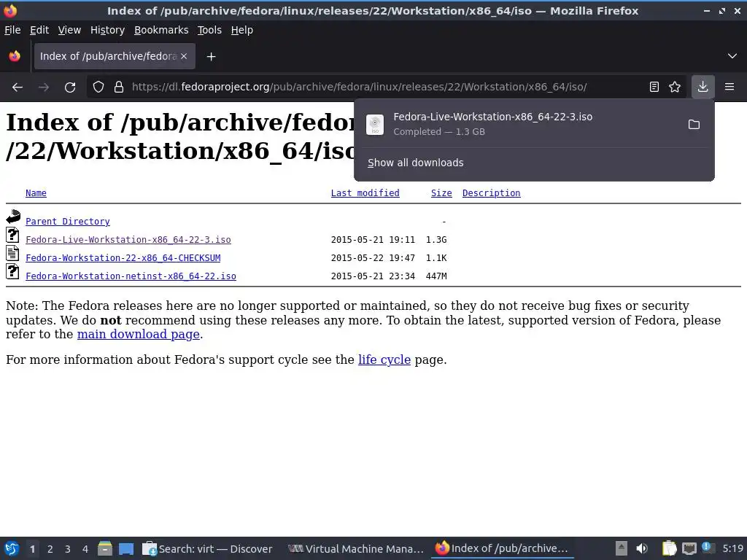
Task: Click the forward navigation arrow
Action: 44,87
